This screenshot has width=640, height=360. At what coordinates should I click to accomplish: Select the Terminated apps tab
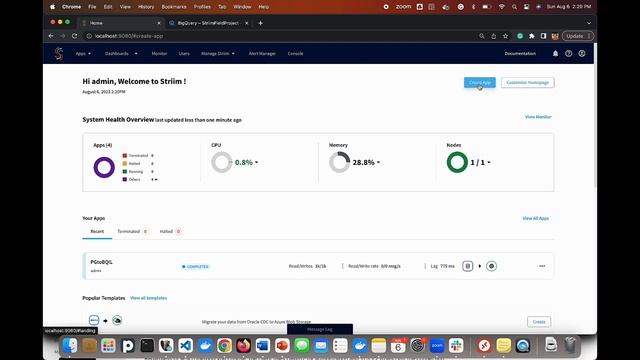pos(132,231)
